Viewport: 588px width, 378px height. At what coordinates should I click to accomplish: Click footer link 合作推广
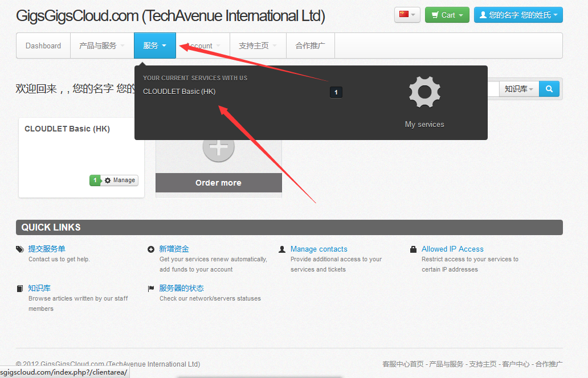(549, 364)
